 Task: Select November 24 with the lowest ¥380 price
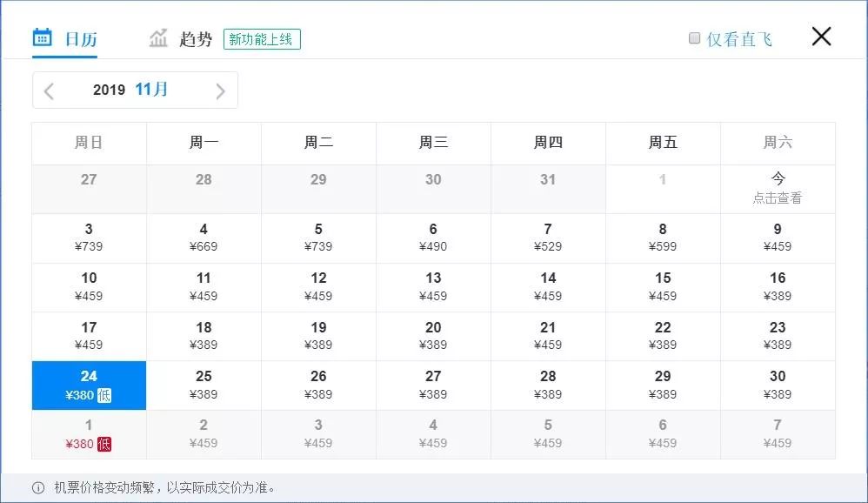pyautogui.click(x=88, y=385)
